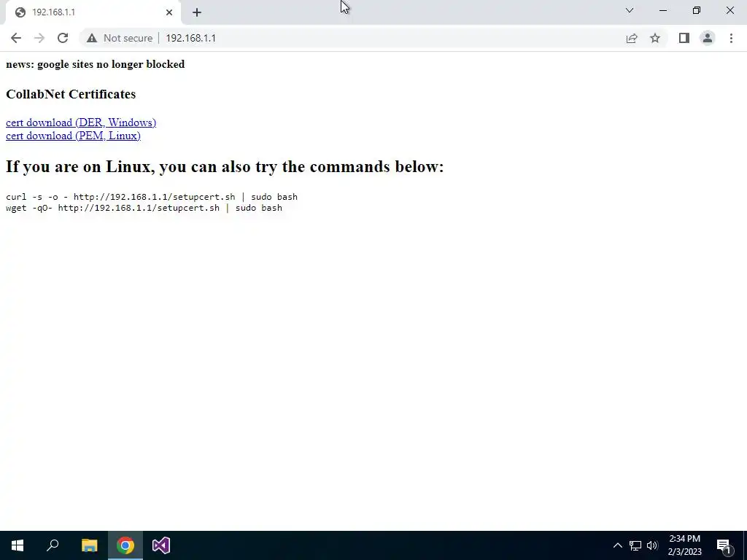Close the Chrome window
The height and width of the screenshot is (560, 747).
point(729,10)
